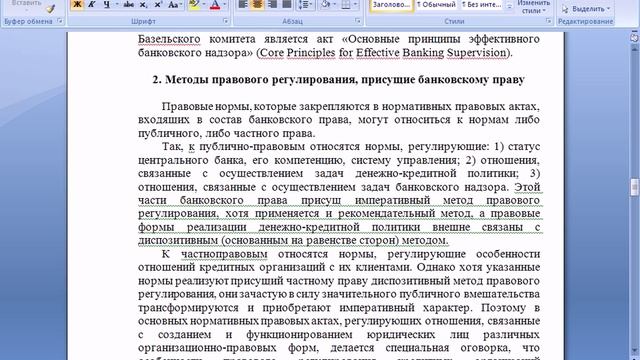Screen dimensions: 640x360
Task: Click the view ruler icon above scrollbar
Action: tap(634, 37)
